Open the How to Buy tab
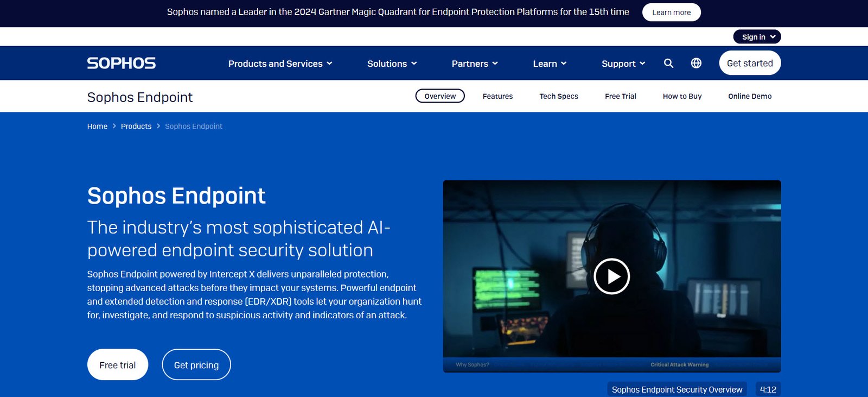868x397 pixels. 682,96
